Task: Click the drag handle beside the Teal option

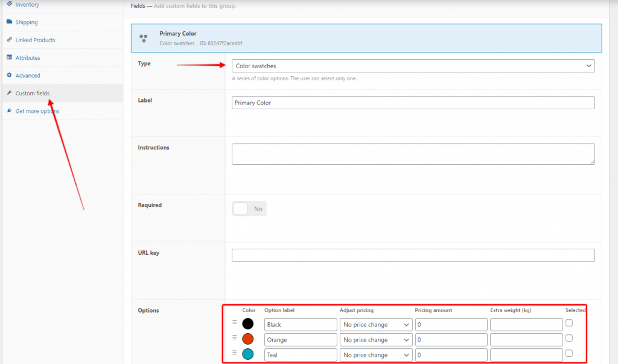Action: (x=235, y=354)
